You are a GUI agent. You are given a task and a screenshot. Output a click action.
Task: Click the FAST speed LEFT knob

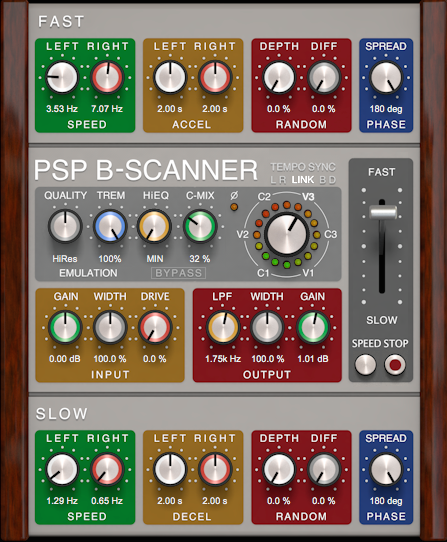(62, 77)
